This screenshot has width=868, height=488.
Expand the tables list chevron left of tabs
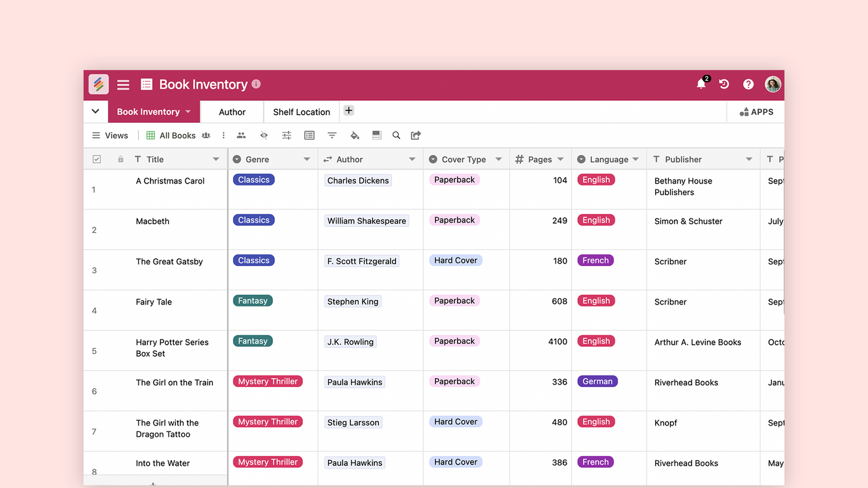coord(96,111)
